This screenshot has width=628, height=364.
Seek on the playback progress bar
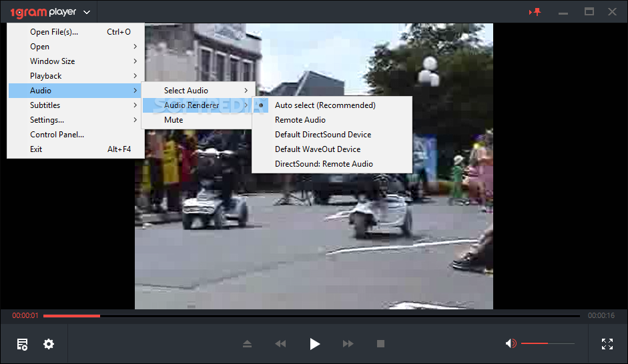click(x=311, y=315)
